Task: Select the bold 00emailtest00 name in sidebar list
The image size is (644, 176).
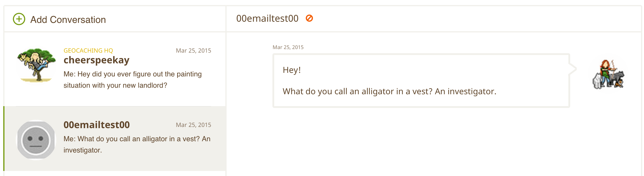Action: tap(96, 125)
